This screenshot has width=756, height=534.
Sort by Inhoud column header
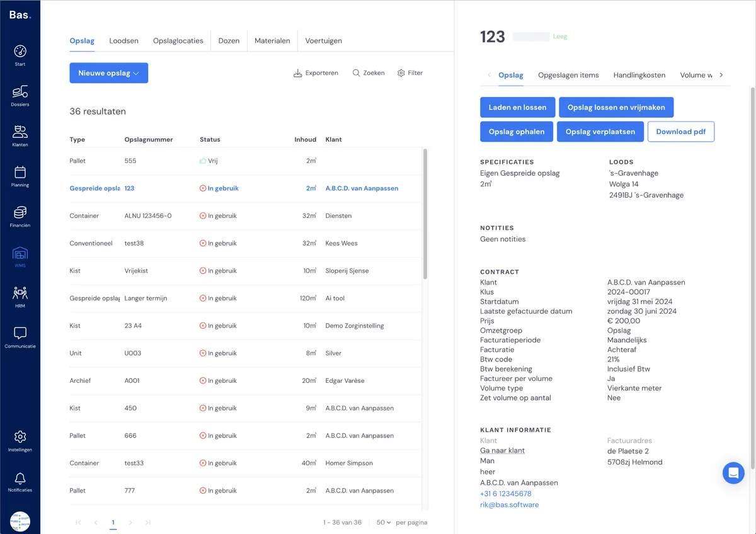[305, 140]
